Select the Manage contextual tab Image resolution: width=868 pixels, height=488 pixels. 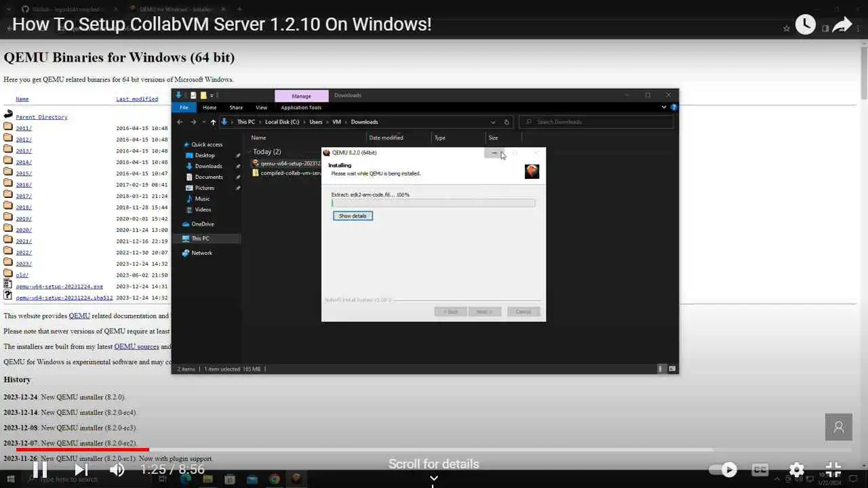pos(301,96)
